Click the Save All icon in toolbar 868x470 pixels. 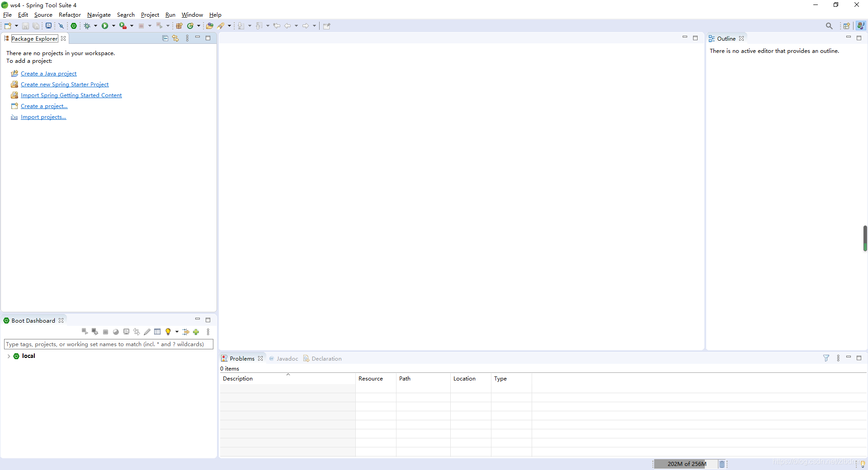[x=36, y=26]
